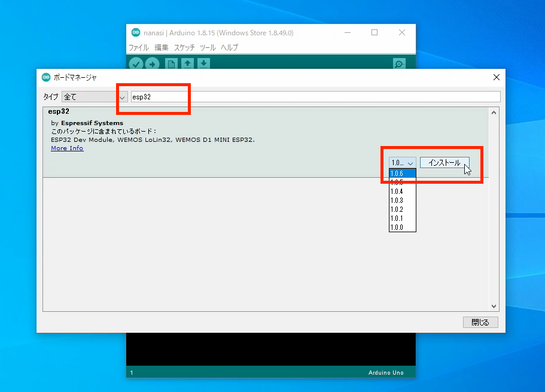Click the Arduino Uno status bar text
Viewport: 545px width, 392px height.
tap(386, 372)
